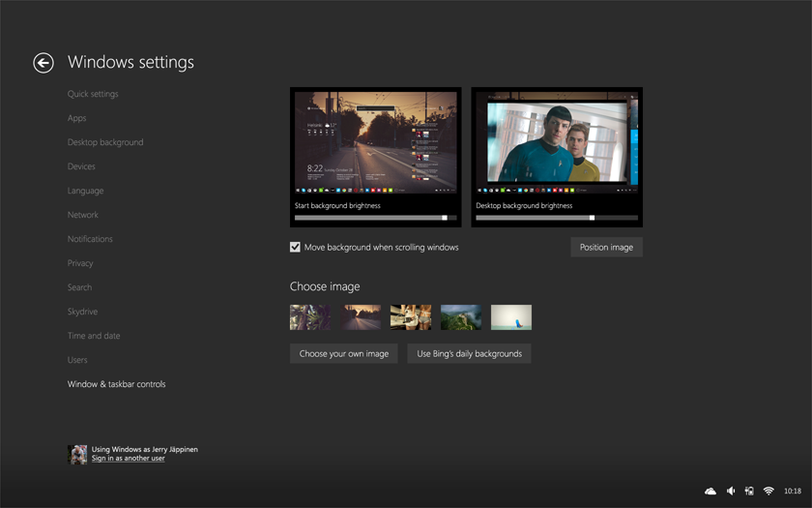Screen dimensions: 812x508
Task: Select the leafy plants background thumbnail
Action: tap(310, 317)
